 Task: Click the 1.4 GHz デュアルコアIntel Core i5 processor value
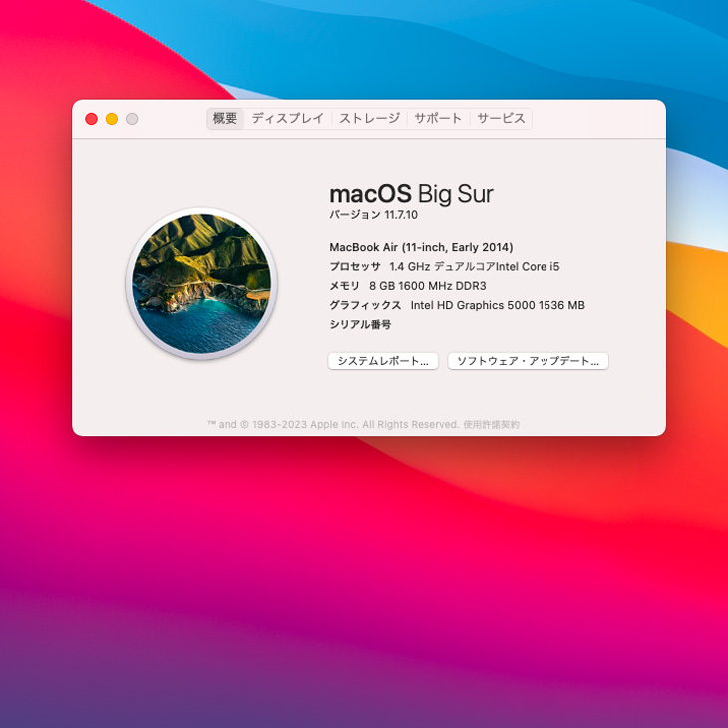tap(475, 267)
